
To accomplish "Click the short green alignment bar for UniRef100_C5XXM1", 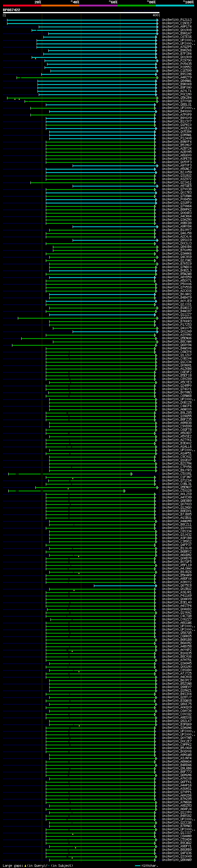I will click(70, 474).
